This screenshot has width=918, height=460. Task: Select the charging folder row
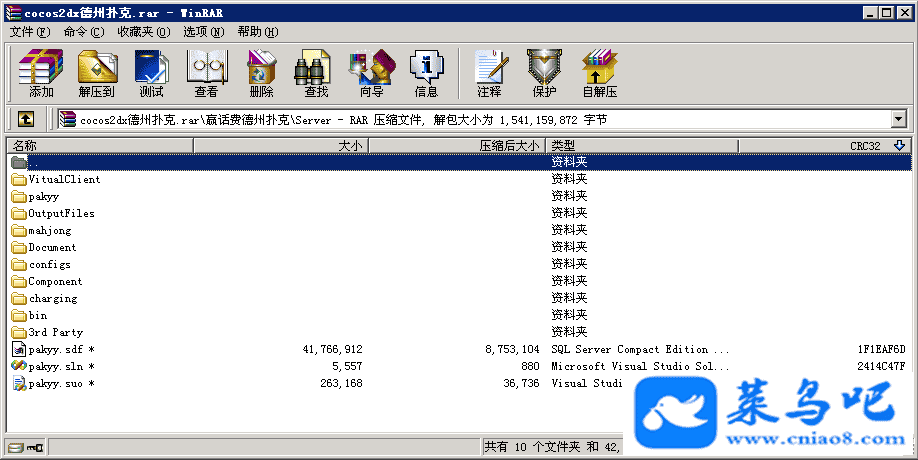[460, 298]
